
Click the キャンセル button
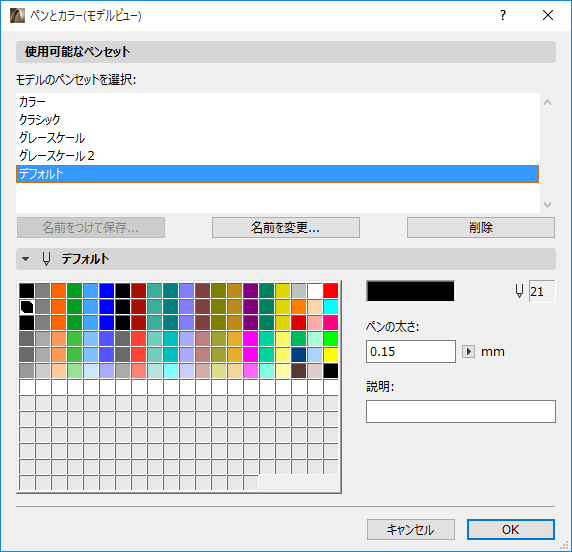pos(411,529)
